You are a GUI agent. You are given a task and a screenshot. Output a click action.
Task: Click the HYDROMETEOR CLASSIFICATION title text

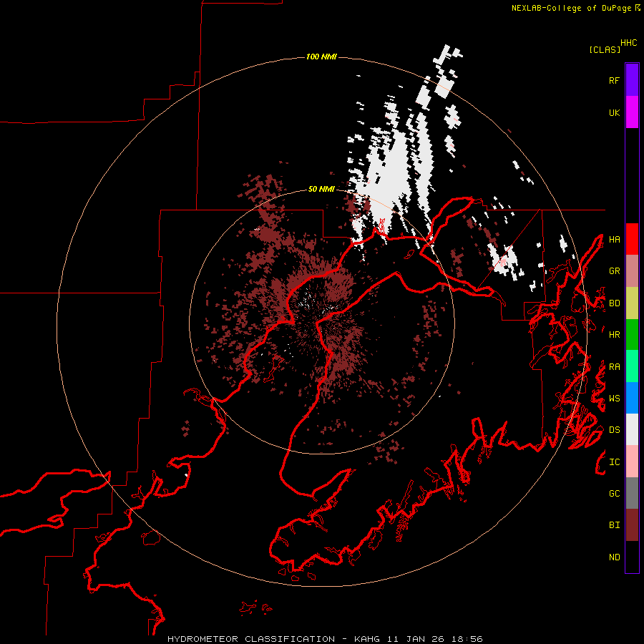pyautogui.click(x=251, y=639)
